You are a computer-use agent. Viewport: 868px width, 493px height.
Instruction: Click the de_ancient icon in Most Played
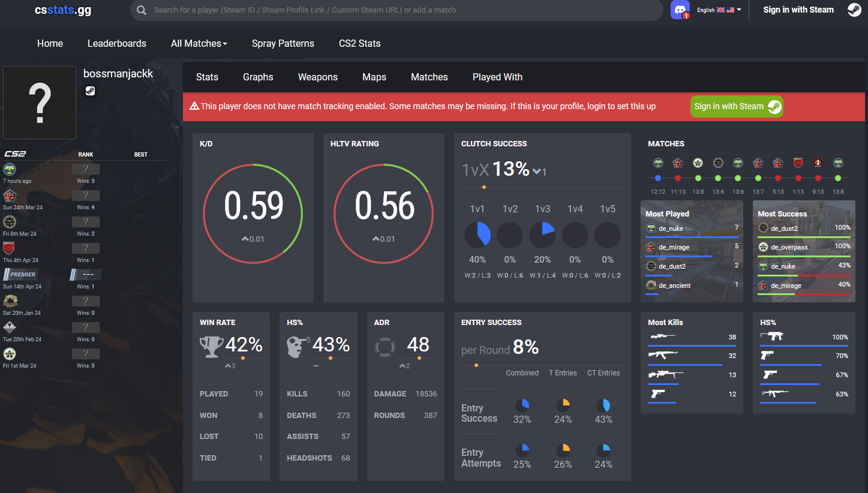pyautogui.click(x=651, y=285)
